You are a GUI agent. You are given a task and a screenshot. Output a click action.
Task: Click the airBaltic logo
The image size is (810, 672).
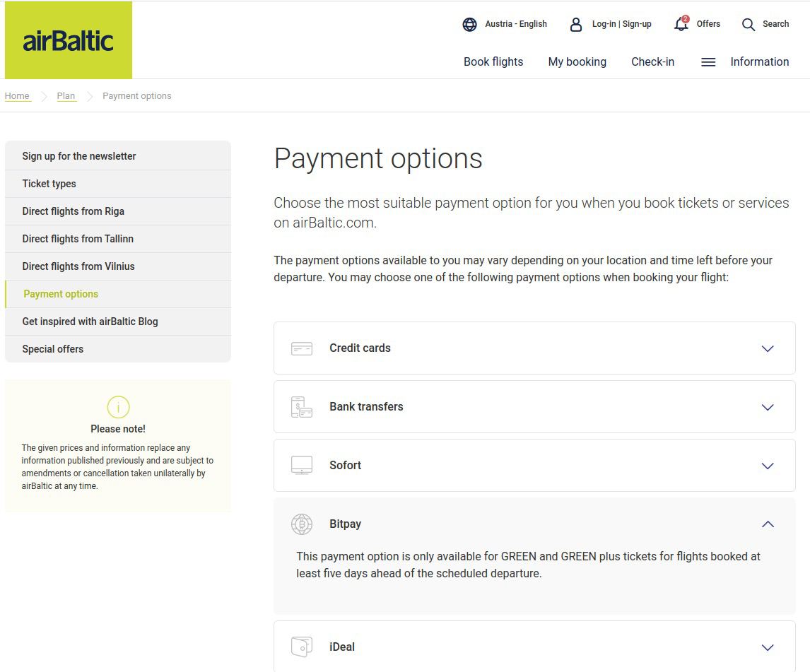(x=68, y=40)
